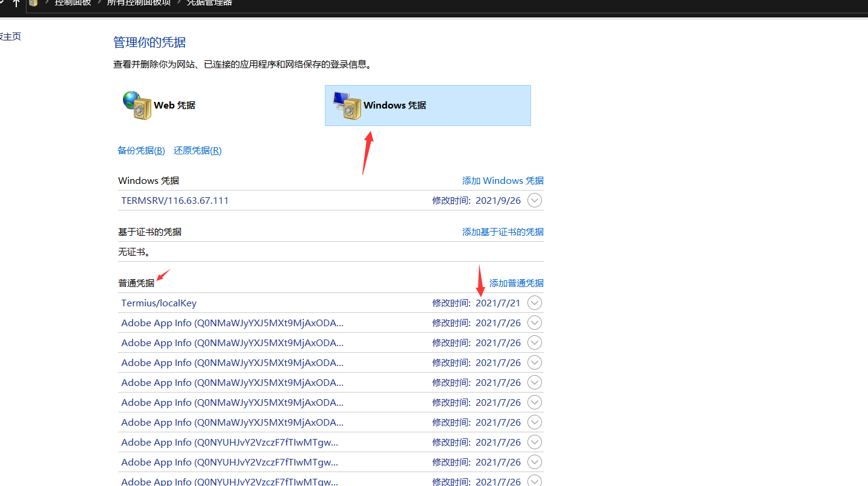
Task: Expand the Termius/localKey credential details
Action: point(534,302)
